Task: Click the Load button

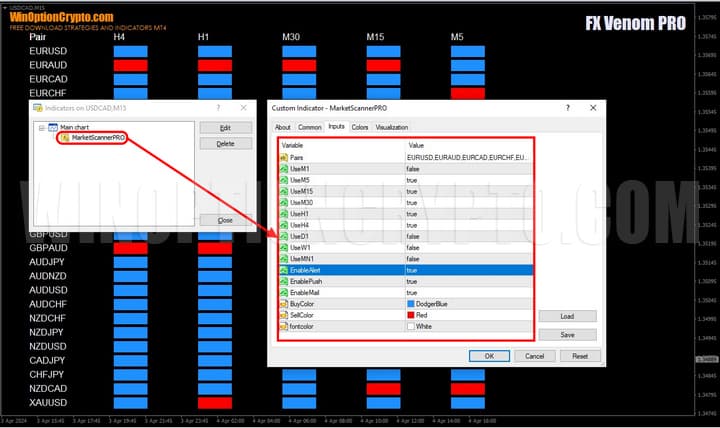Action: (568, 316)
